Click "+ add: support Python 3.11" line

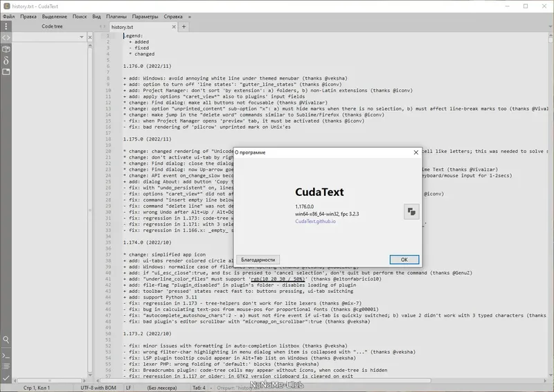pos(160,297)
